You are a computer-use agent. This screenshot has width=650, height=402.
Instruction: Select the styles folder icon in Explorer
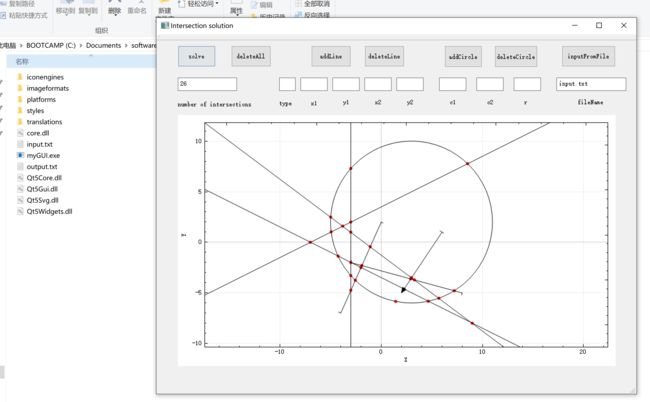[x=20, y=110]
